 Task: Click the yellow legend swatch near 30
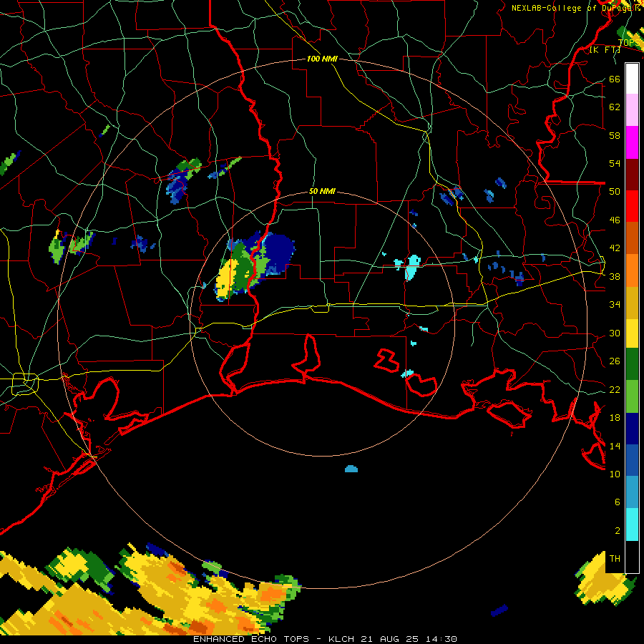[632, 333]
